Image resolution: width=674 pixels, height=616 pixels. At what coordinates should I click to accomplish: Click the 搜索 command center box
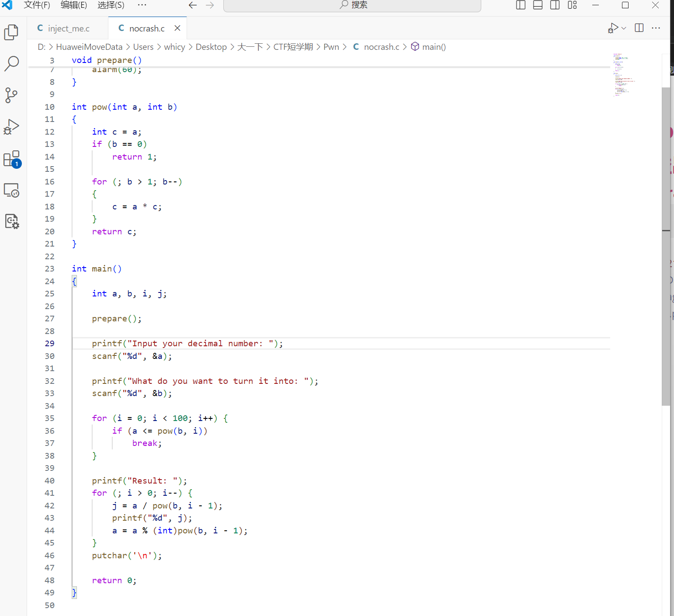click(352, 5)
